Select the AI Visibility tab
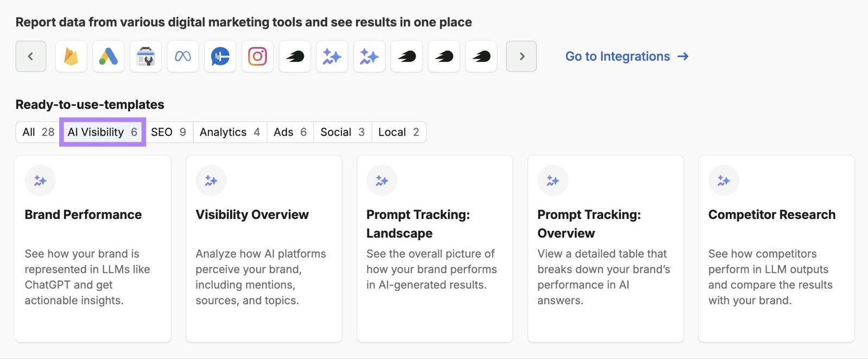The height and width of the screenshot is (359, 868). (x=103, y=132)
